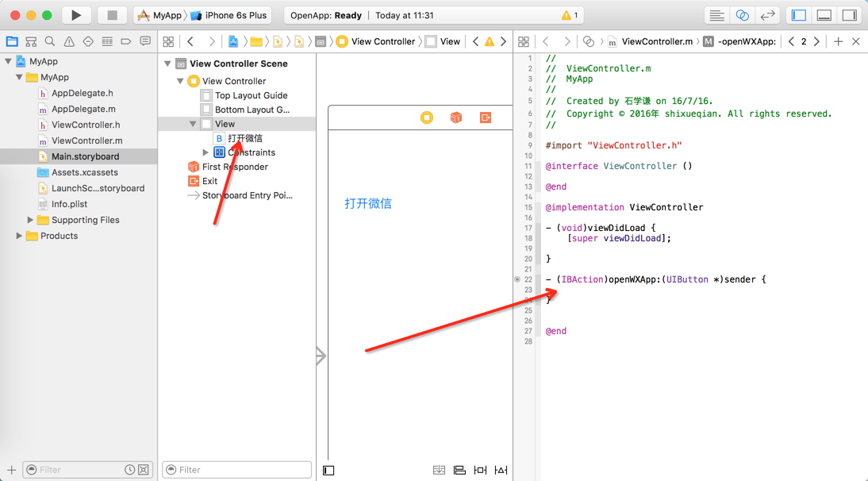Add a new assistant editor pane

point(838,41)
